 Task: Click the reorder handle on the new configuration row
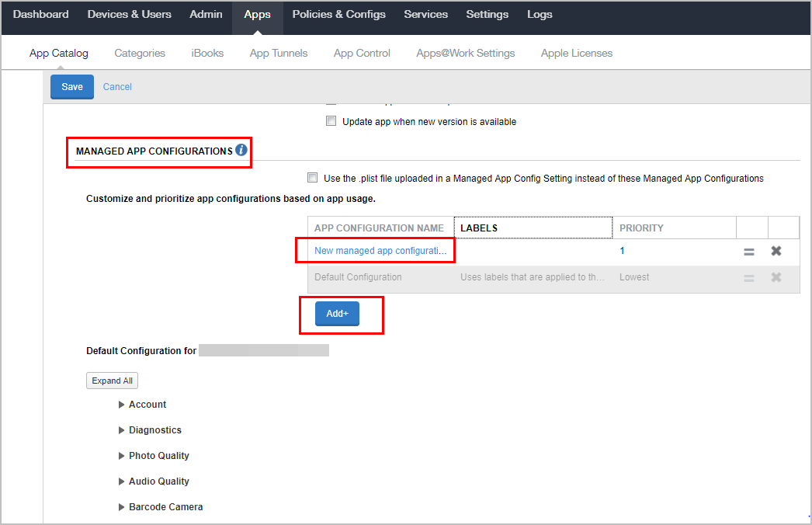(x=748, y=251)
